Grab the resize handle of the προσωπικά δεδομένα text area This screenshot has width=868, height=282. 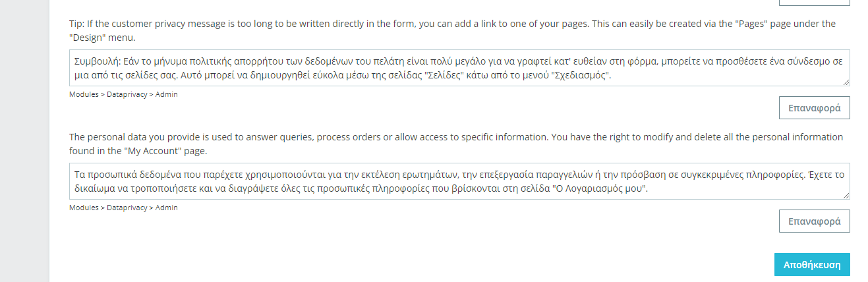coord(846,195)
